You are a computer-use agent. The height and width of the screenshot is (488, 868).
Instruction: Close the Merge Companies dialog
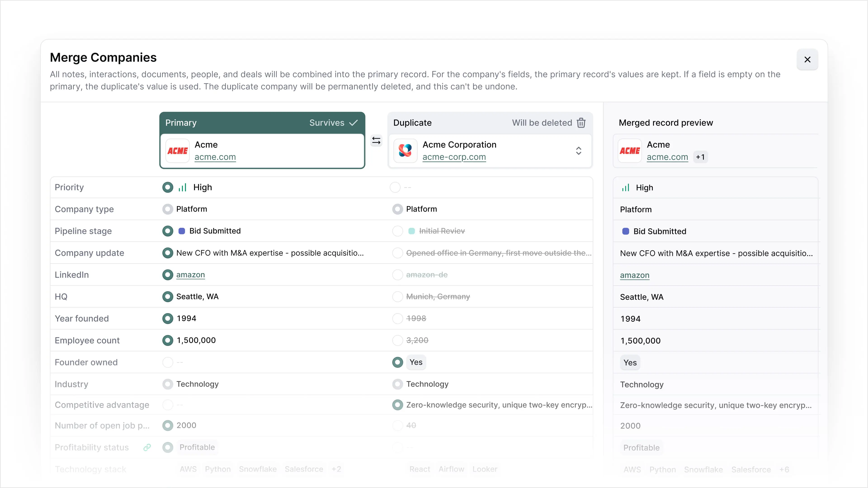coord(807,60)
